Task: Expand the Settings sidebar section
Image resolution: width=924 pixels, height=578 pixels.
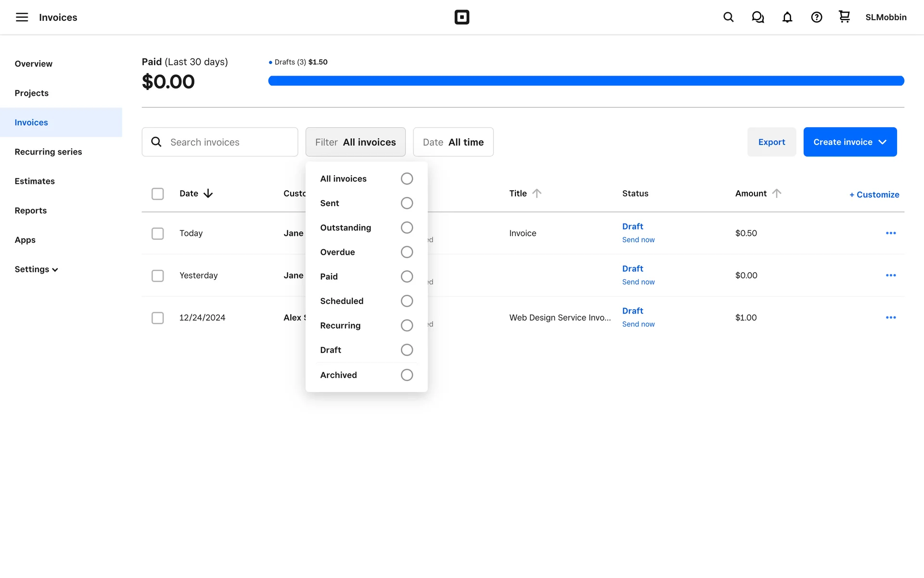Action: coord(36,269)
